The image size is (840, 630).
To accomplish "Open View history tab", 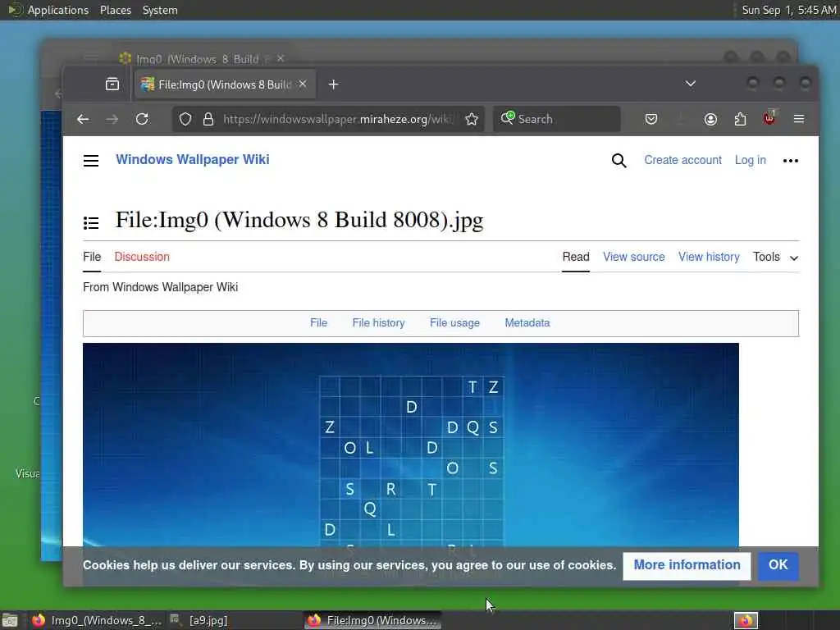I will tap(709, 257).
